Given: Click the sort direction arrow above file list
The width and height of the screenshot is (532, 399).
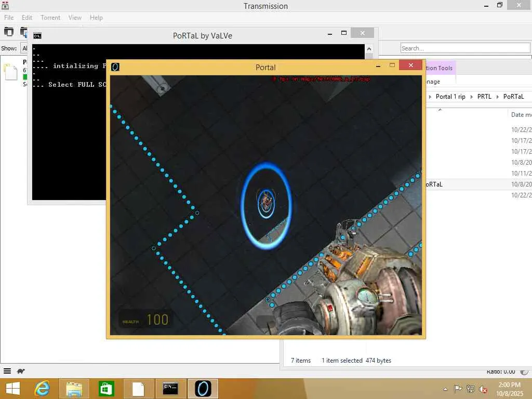Looking at the screenshot, I should 440,110.
